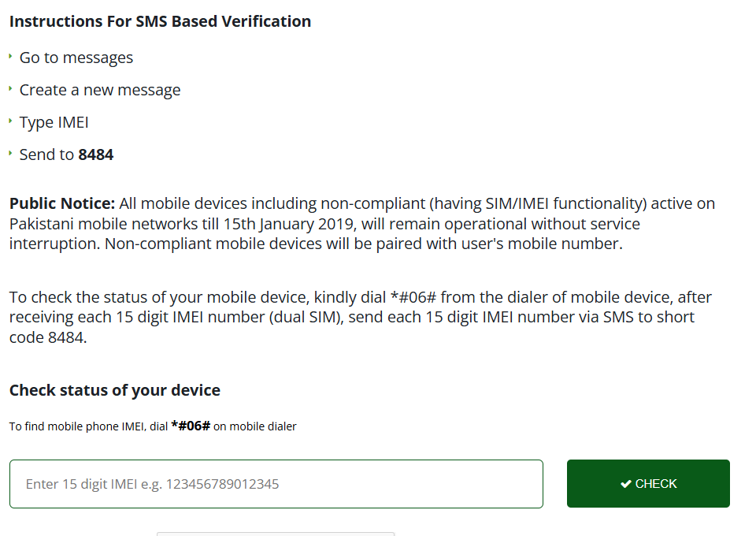Focus the 15 digit IMEI input field
This screenshot has width=756, height=536.
pos(276,484)
